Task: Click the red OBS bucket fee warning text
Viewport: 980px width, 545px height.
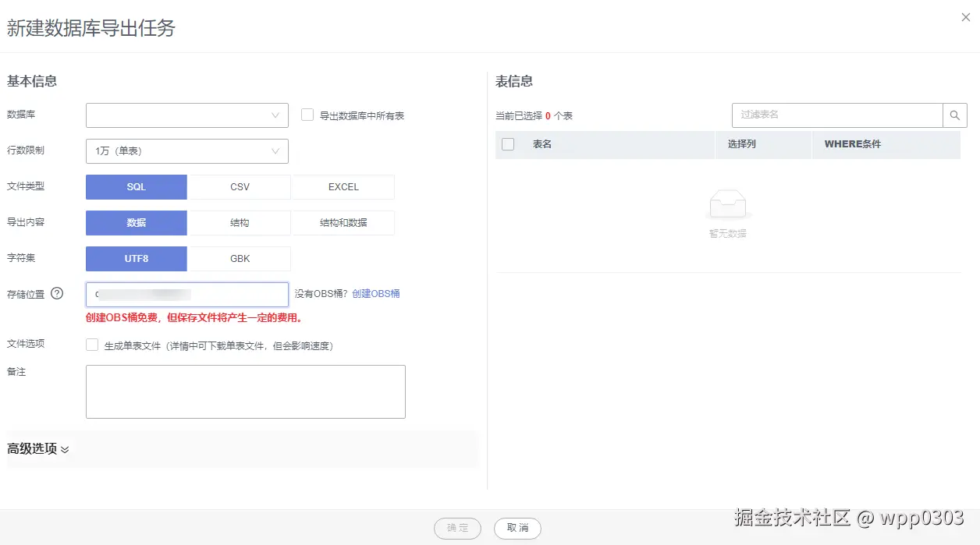Action: [194, 318]
